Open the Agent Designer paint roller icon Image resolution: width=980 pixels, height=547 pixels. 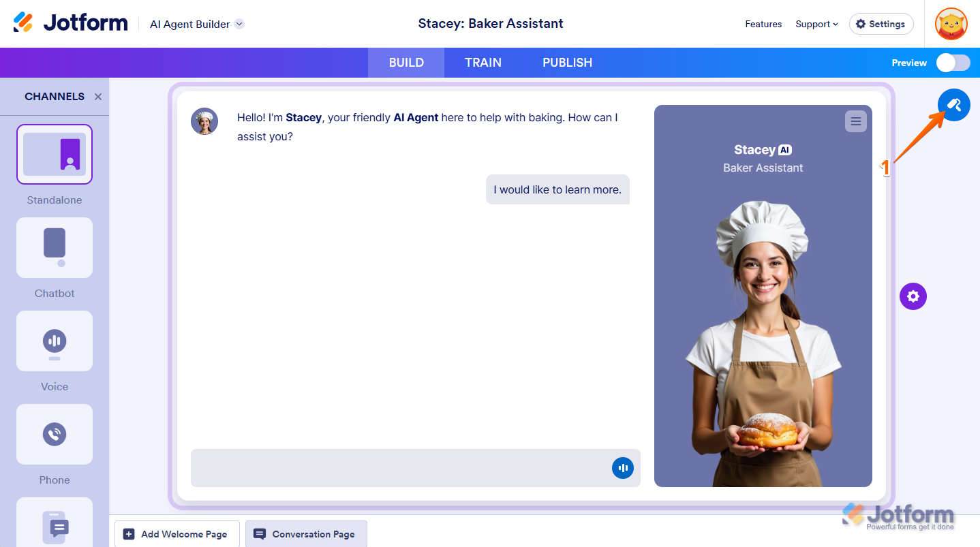[x=954, y=105]
